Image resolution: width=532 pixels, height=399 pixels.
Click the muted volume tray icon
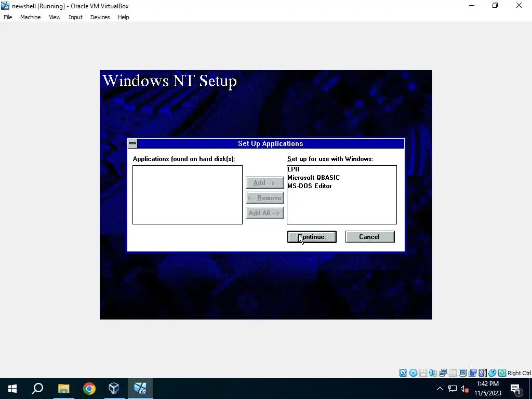click(465, 389)
